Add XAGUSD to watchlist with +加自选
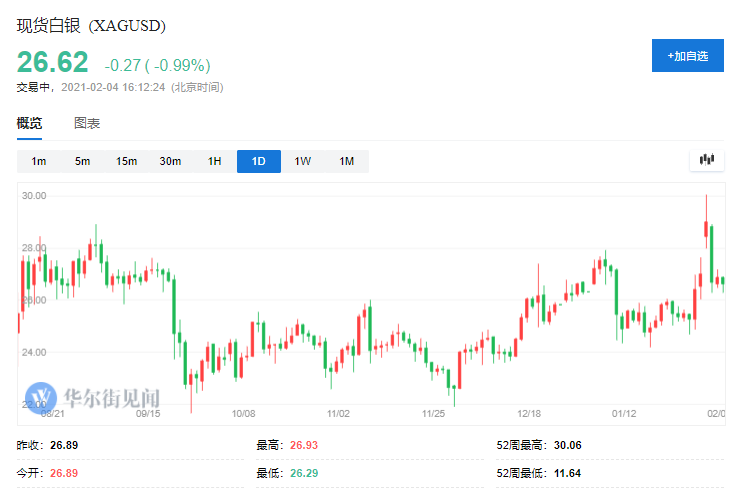 coord(687,56)
